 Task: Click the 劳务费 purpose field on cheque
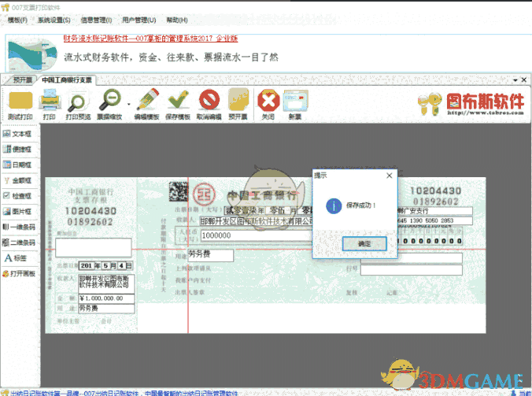(210, 255)
